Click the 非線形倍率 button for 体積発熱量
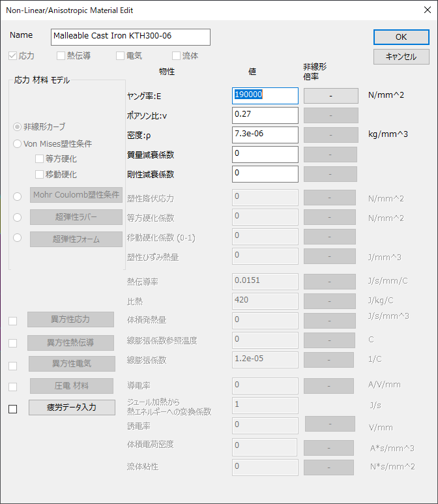This screenshot has height=504, width=438. coord(330,321)
